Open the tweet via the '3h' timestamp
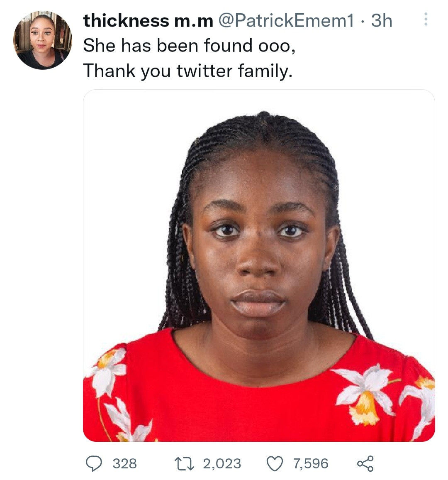This screenshot has width=448, height=480. click(x=381, y=21)
